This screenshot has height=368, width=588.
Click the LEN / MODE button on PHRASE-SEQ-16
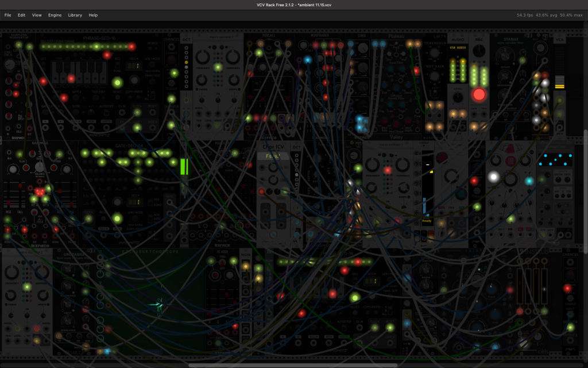pos(152,64)
